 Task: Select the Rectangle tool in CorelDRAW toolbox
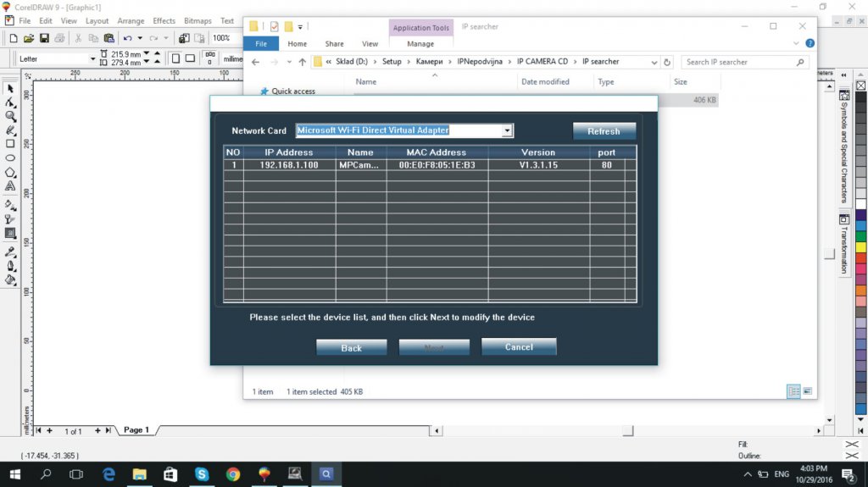tap(10, 144)
